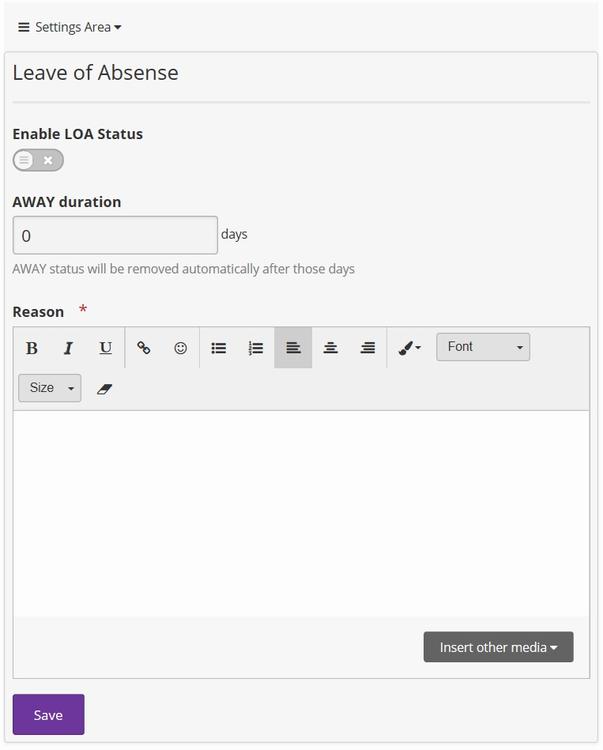Apply italic formatting in editor toolbar

point(68,348)
